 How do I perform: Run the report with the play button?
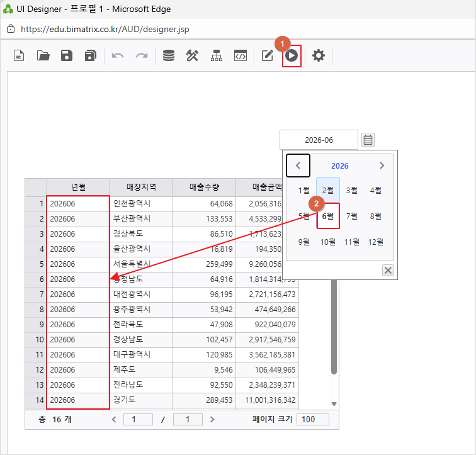coord(292,56)
